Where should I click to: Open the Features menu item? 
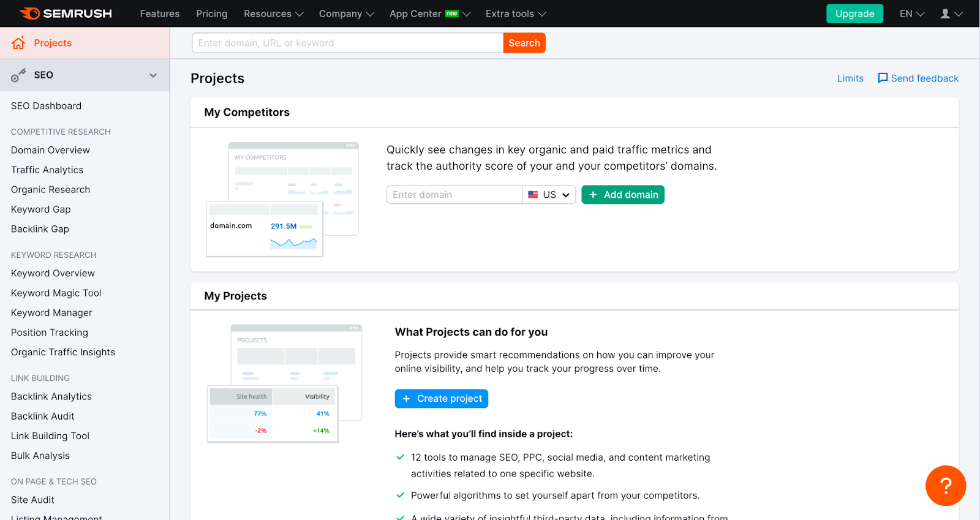pyautogui.click(x=160, y=13)
